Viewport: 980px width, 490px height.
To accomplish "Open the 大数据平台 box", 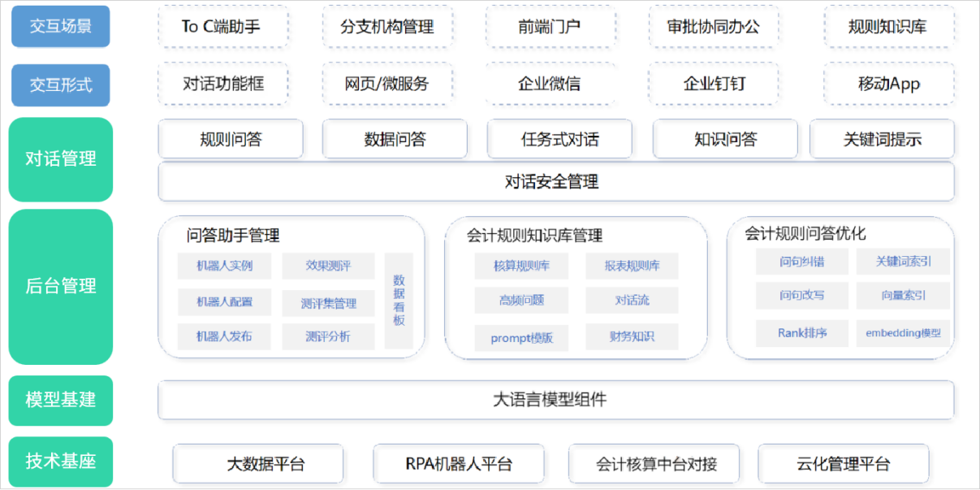I will coord(257,464).
